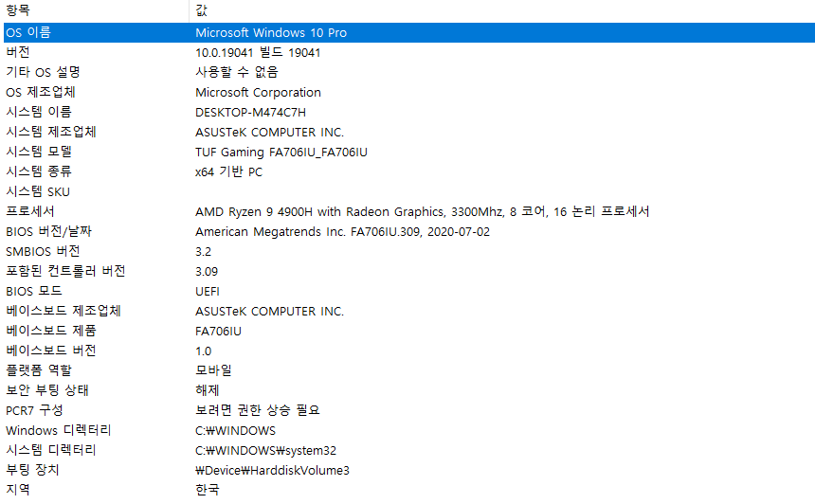Click the 사용할 수 없음 value
Viewport: 815px width, 504px height.
point(237,72)
